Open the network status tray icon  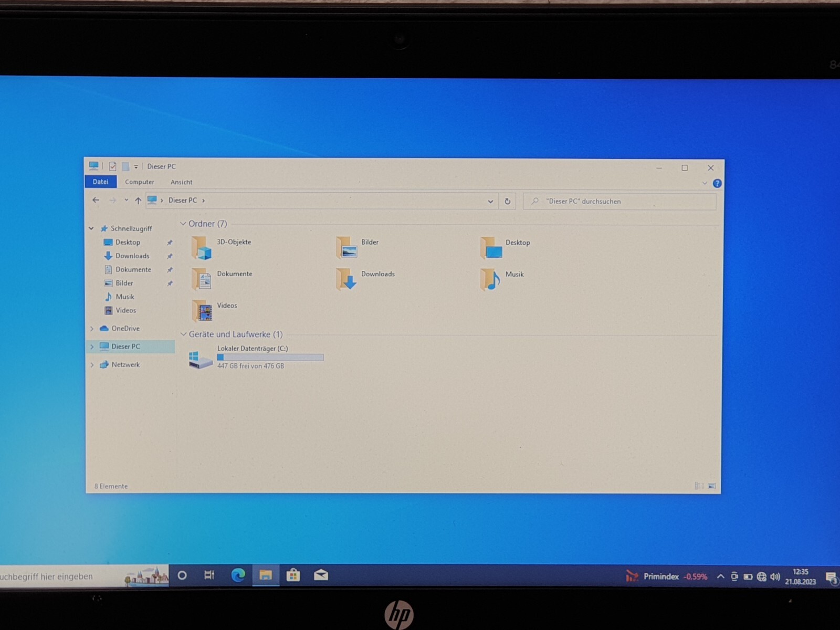762,577
